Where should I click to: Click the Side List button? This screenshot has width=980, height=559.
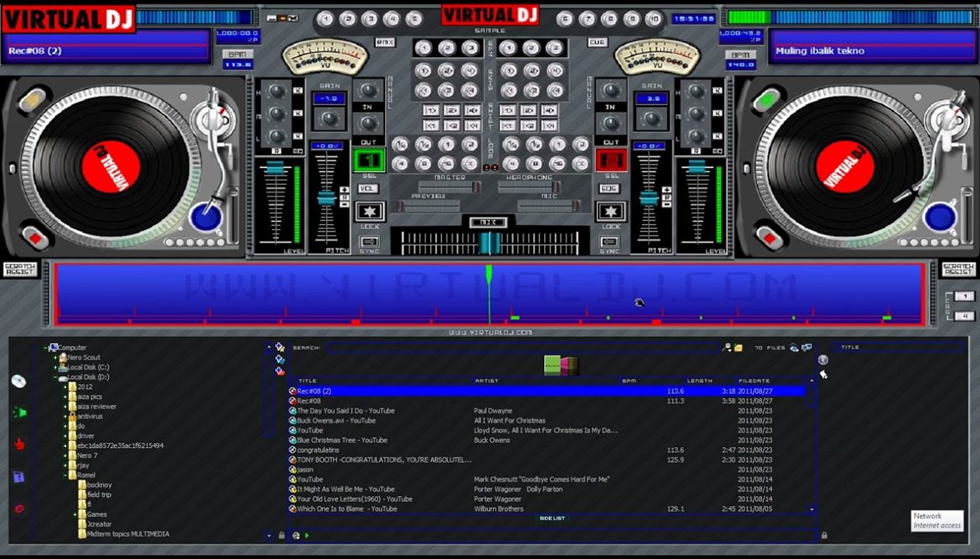[x=552, y=519]
